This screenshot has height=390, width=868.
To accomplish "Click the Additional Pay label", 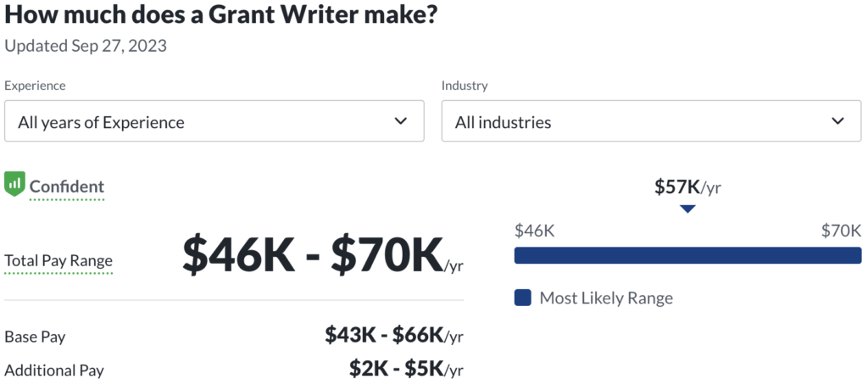I will pyautogui.click(x=54, y=370).
